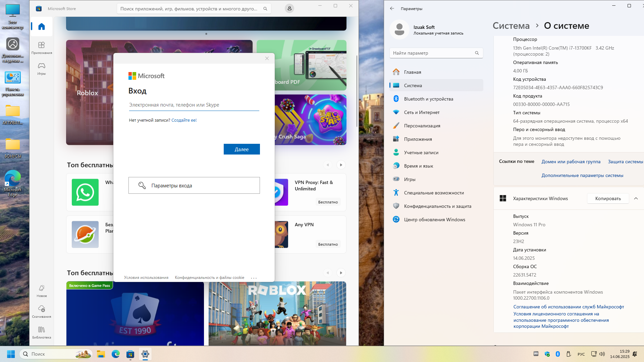
Task: Open Home tab in Microsoft Store sidebar
Action: (x=42, y=26)
